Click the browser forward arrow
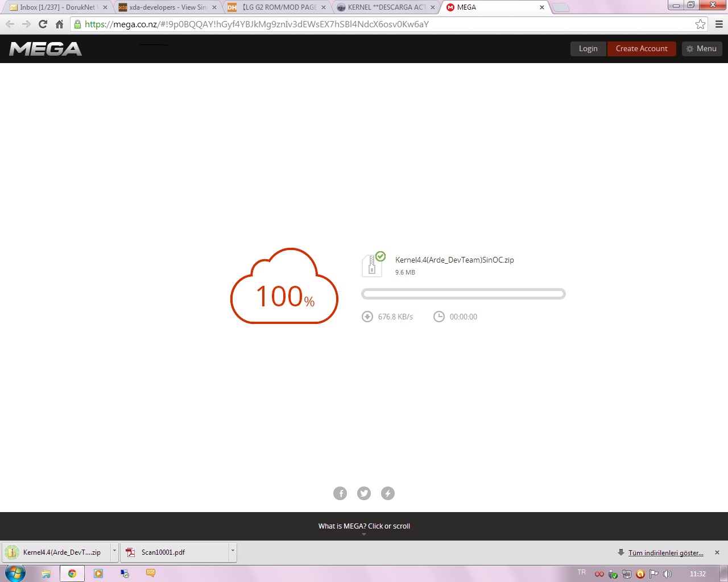Viewport: 728px width, 582px height. click(26, 24)
